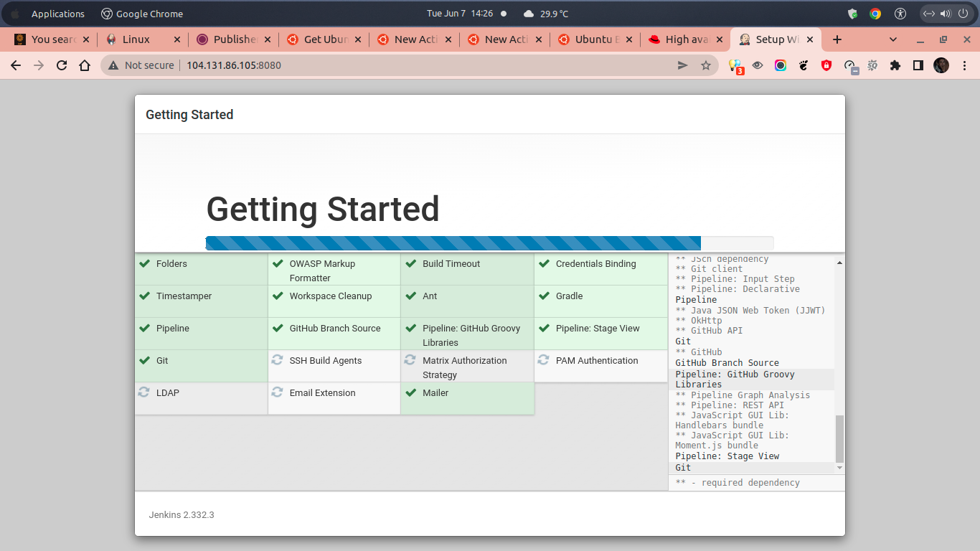
Task: Click the clock showing Tue Jun 7 14:26
Action: 460,14
